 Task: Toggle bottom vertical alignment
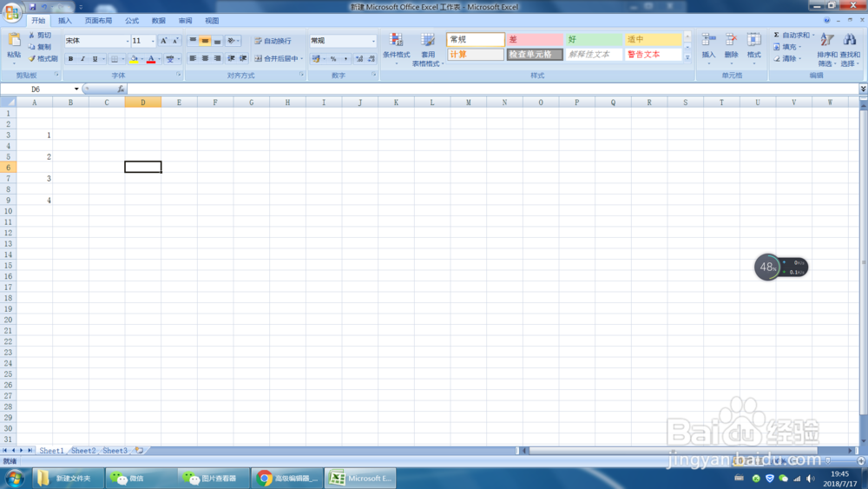(x=217, y=41)
